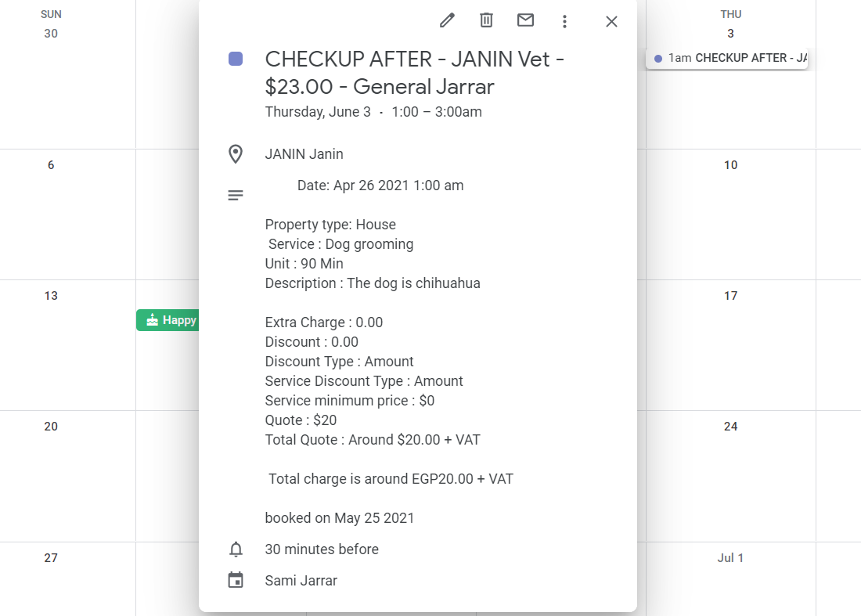Click the description lines icon
This screenshot has width=861, height=616.
click(236, 196)
